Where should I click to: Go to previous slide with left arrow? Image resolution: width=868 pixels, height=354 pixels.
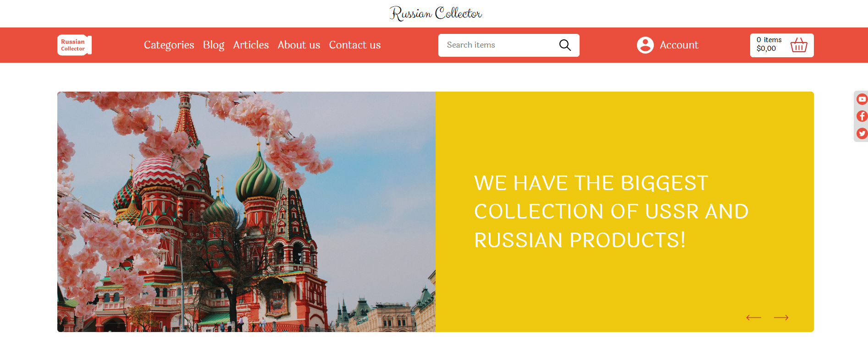click(x=753, y=317)
